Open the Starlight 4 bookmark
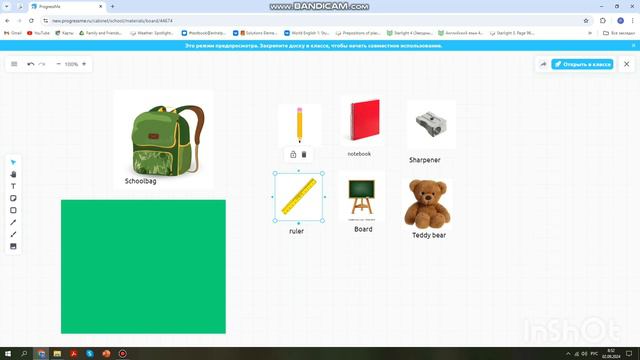This screenshot has width=640, height=360. tap(409, 33)
